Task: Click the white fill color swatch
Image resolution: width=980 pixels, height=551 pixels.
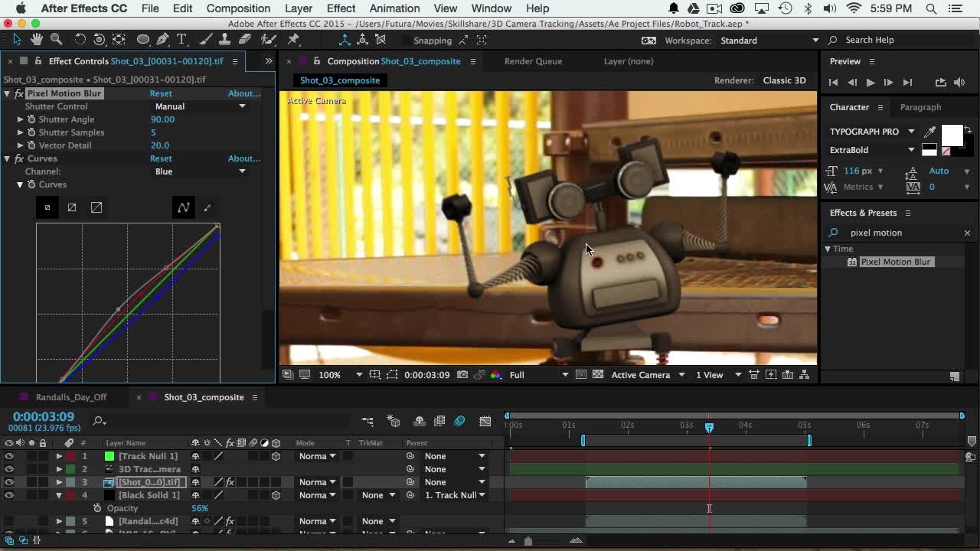Action: click(951, 135)
